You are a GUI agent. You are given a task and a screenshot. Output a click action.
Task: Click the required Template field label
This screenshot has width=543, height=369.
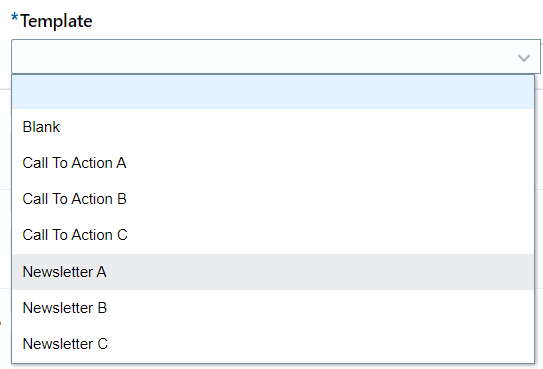[56, 21]
